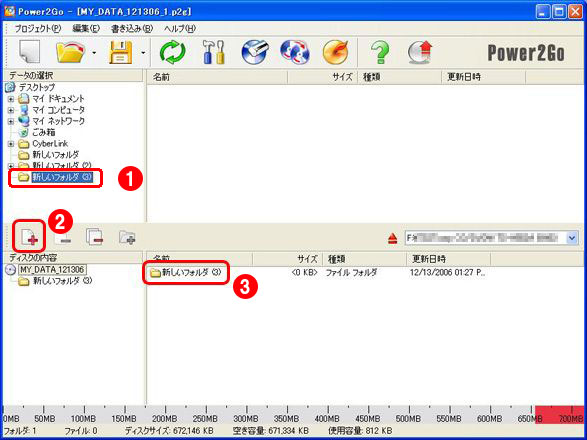Image resolution: width=587 pixels, height=440 pixels.
Task: Select マイ コンピュータ in the tree
Action: click(58, 110)
